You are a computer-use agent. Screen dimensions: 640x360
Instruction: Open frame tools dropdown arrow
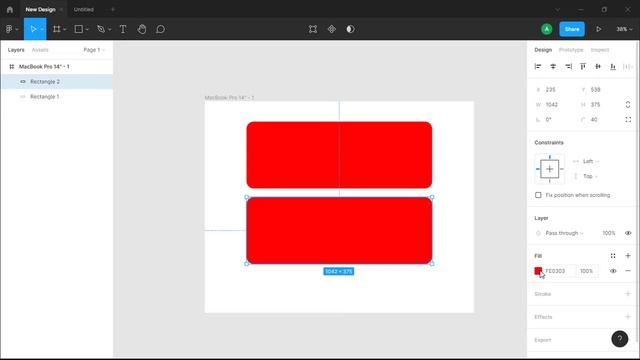point(64,29)
